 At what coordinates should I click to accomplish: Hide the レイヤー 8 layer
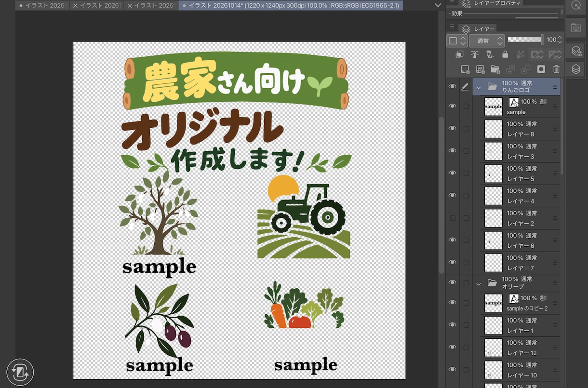[x=452, y=128]
